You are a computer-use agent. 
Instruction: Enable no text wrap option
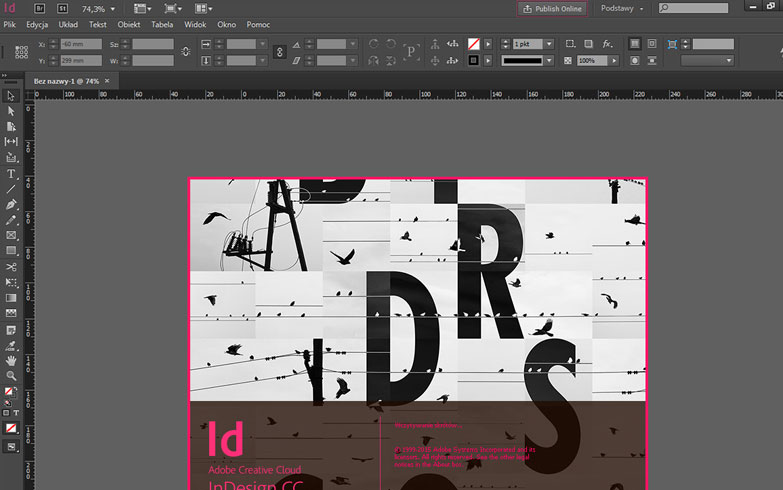(x=635, y=44)
